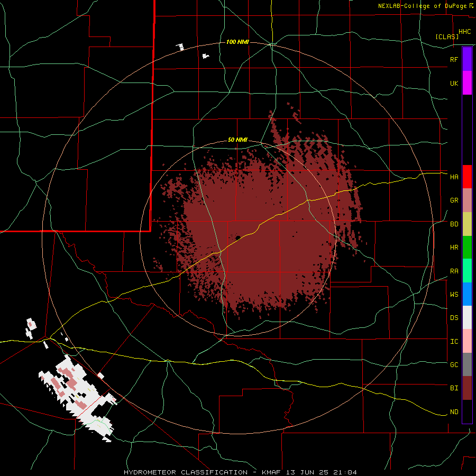Click the IC legend label
The width and height of the screenshot is (476, 476).
tap(454, 342)
